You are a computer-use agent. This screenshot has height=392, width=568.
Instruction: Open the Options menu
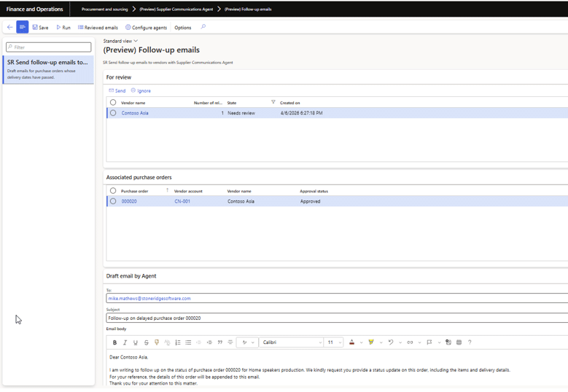[x=182, y=28]
